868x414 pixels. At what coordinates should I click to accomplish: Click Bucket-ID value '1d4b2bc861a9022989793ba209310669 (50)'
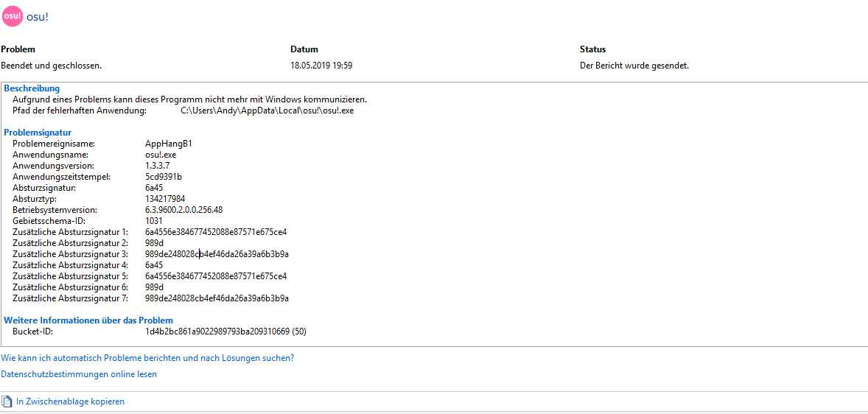coord(226,331)
